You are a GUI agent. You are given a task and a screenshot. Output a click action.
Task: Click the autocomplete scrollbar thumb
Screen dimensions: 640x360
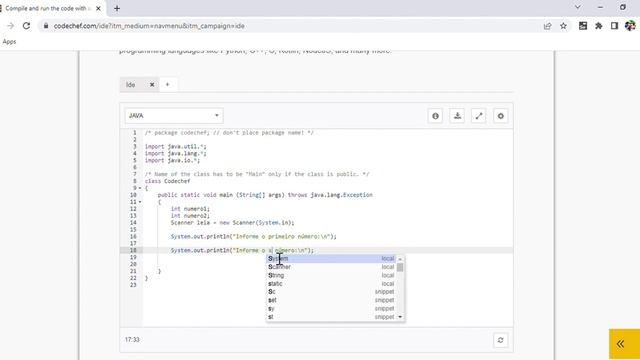coord(400,267)
